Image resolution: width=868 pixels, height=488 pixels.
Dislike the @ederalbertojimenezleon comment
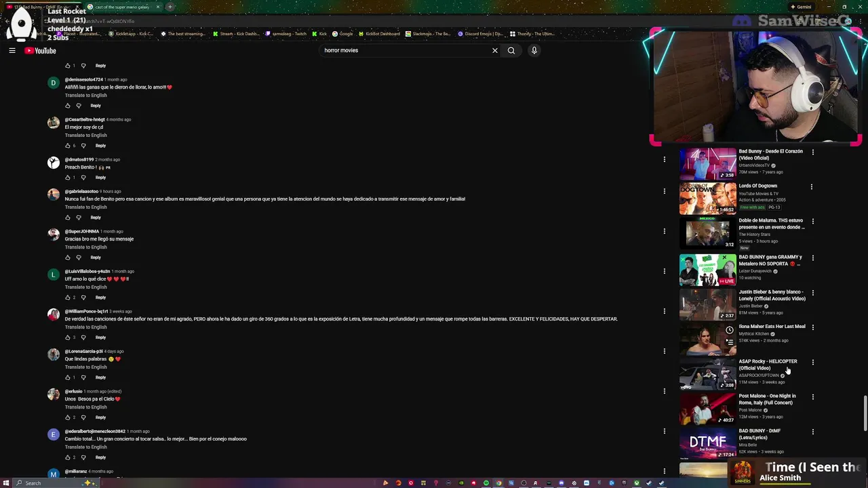click(x=83, y=457)
